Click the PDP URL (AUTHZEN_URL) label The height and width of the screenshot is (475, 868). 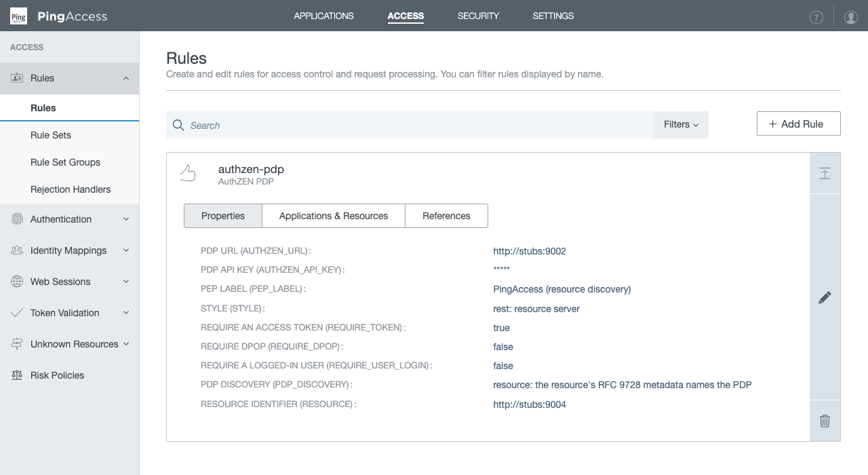(256, 251)
